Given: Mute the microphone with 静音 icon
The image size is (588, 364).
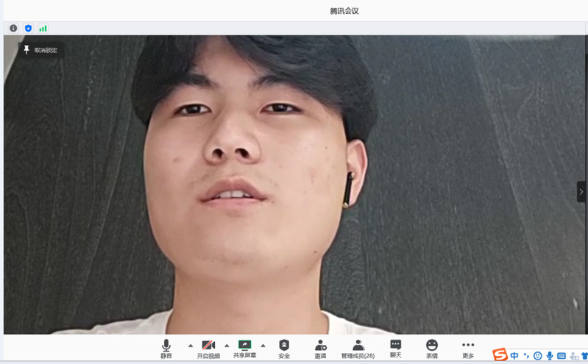Looking at the screenshot, I should (166, 347).
